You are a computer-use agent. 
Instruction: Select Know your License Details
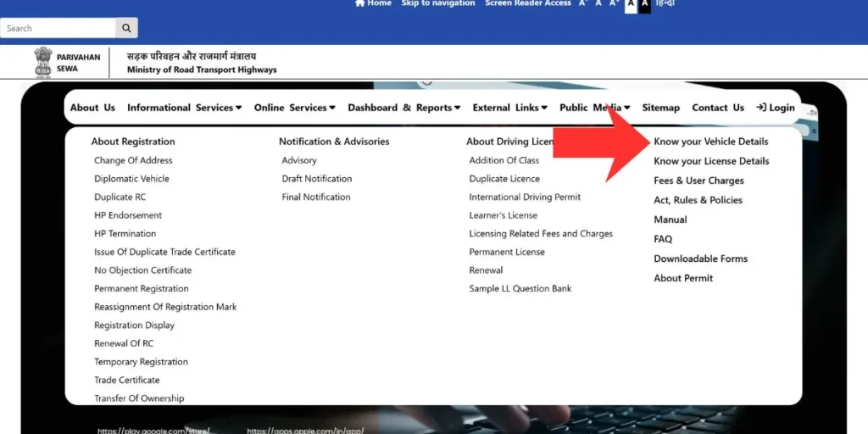[x=711, y=161]
